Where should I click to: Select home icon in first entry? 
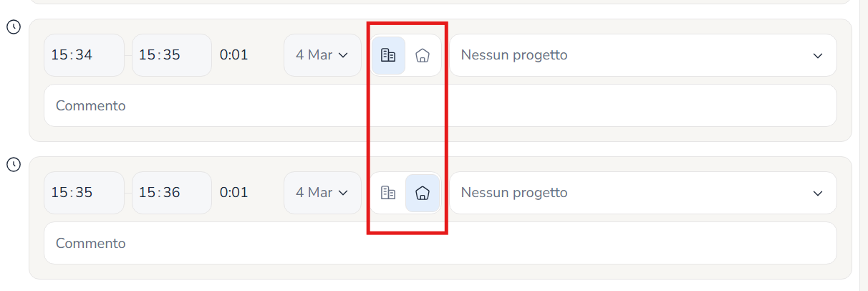(x=423, y=55)
